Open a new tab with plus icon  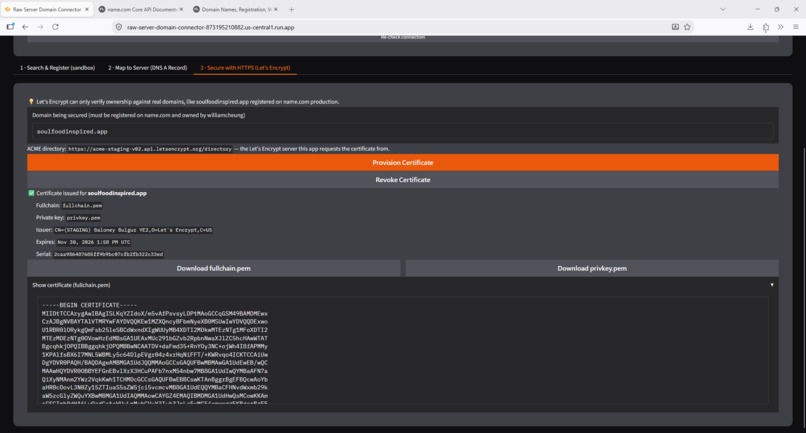pos(291,9)
